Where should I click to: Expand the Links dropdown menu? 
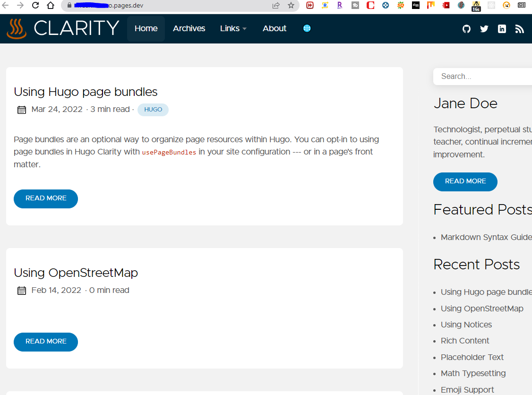233,28
